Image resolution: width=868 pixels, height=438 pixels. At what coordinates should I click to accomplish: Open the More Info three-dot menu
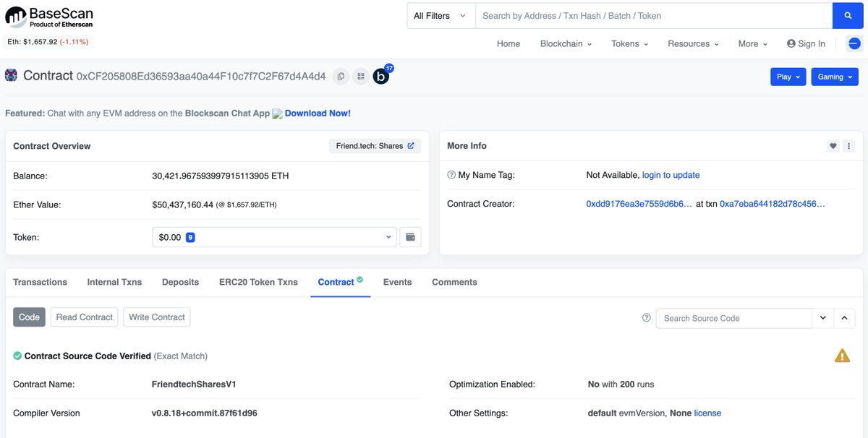pyautogui.click(x=849, y=146)
